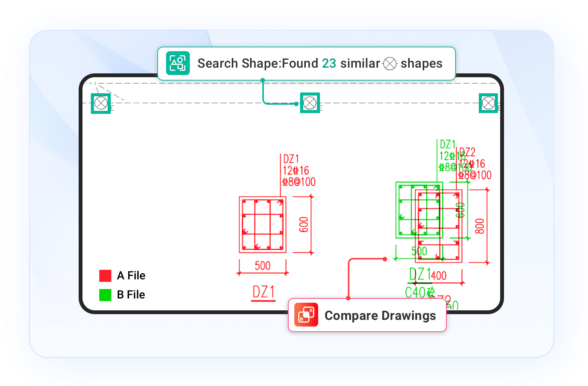The height and width of the screenshot is (386, 588).
Task: Select the highlighted crossed-circle shape at left
Action: tap(101, 103)
